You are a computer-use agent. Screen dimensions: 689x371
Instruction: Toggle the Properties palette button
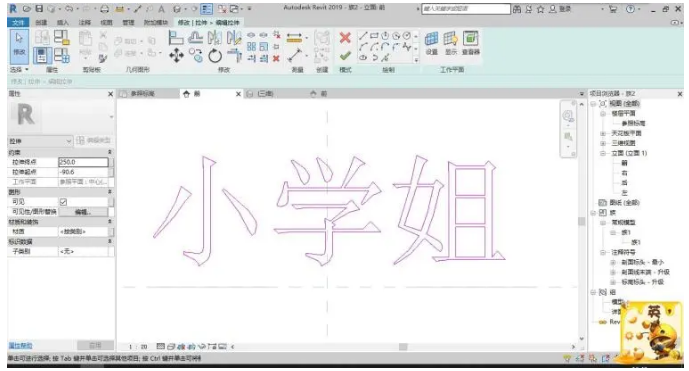click(x=42, y=56)
